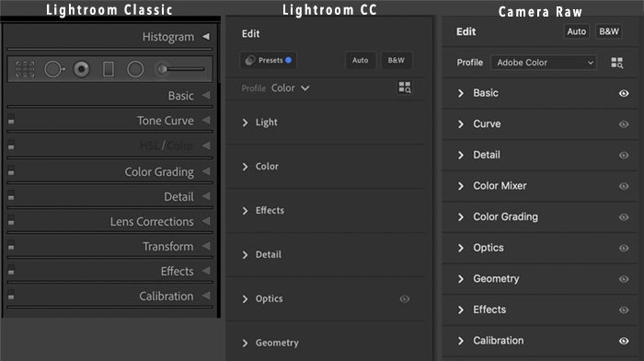Expand Optics section chevron in Lightroom CC
Image resolution: width=644 pixels, height=361 pixels.
click(x=246, y=299)
